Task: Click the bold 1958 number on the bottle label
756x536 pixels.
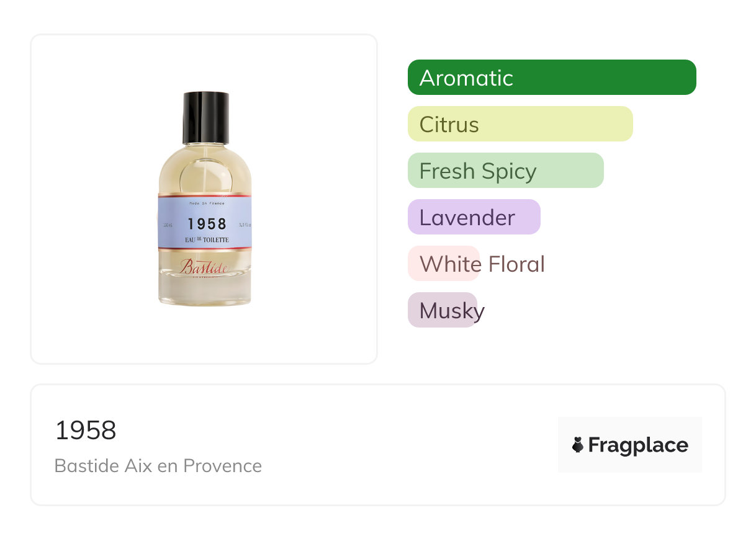Action: (207, 224)
